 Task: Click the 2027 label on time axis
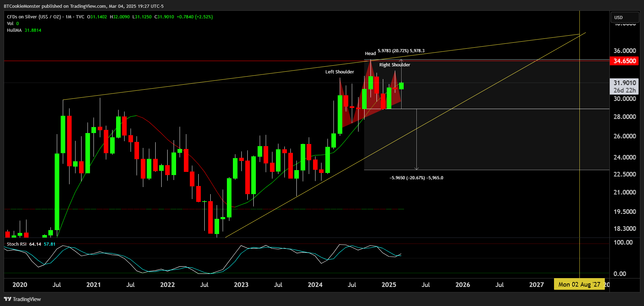click(536, 285)
